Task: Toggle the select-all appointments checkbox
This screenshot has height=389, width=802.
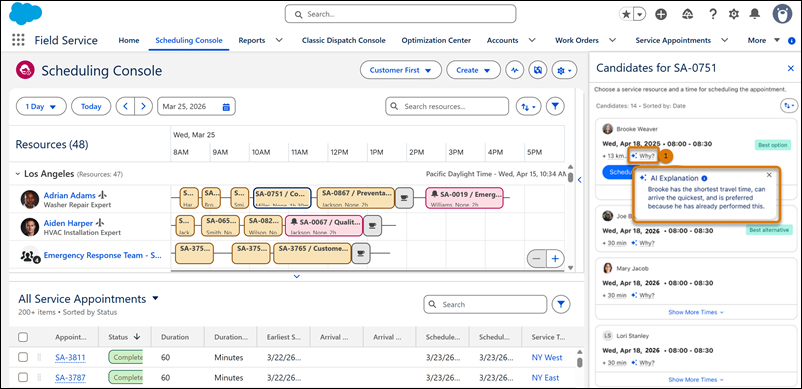Action: (x=23, y=337)
